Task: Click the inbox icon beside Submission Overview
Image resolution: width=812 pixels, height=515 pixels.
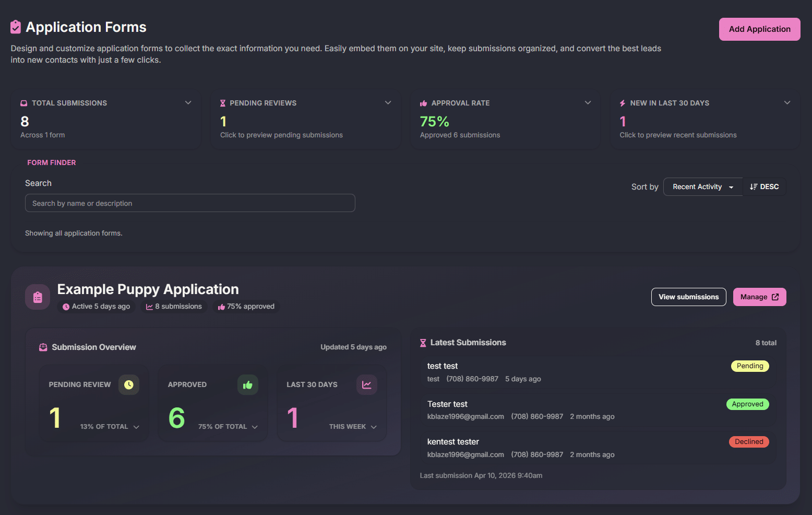Action: (x=43, y=347)
